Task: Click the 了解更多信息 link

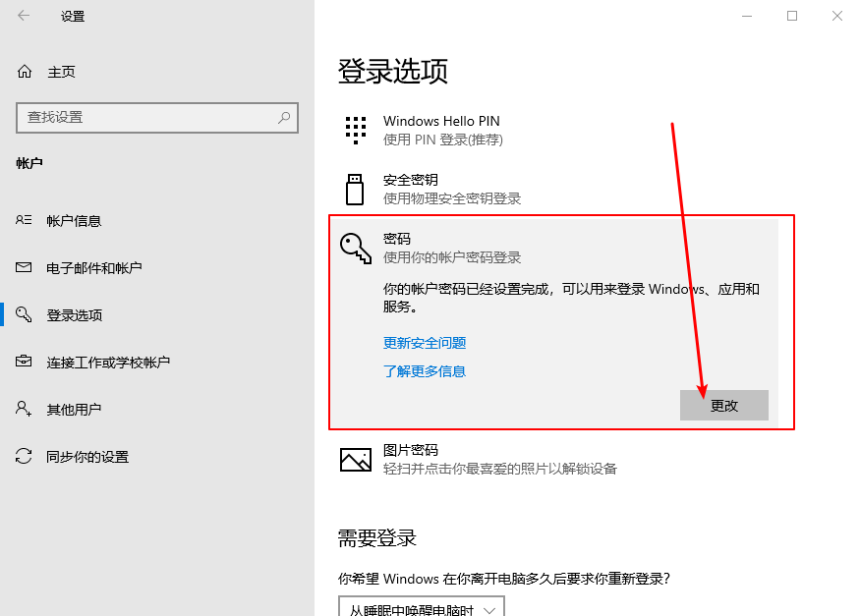Action: tap(425, 371)
